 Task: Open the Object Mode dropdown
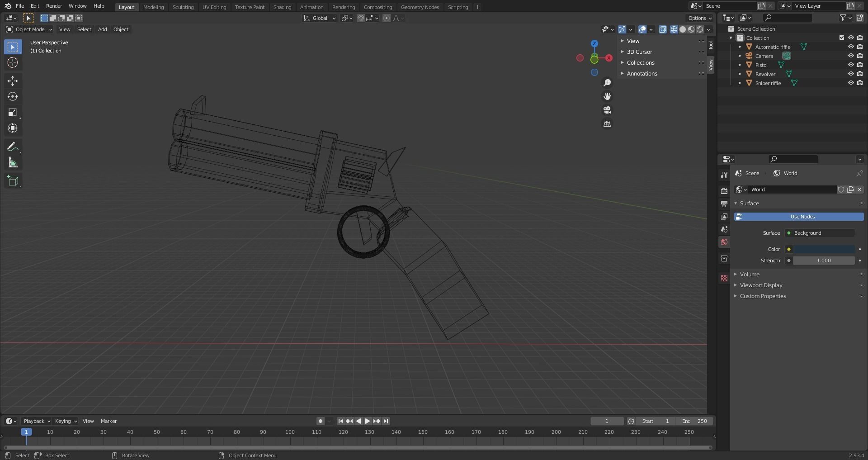(29, 29)
